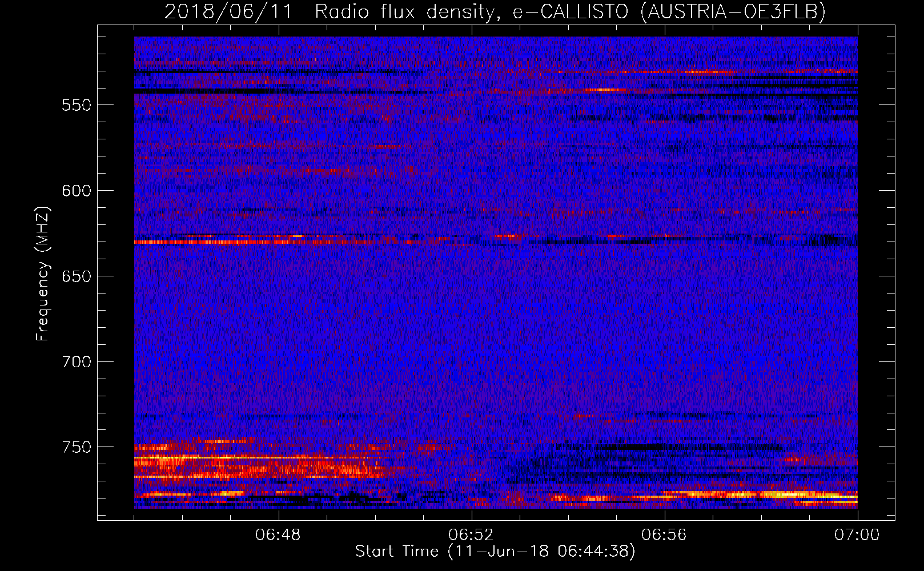The image size is (924, 571).
Task: Click the "Start Time (11-Jun-18 06:44:38)" label
Action: 495,552
